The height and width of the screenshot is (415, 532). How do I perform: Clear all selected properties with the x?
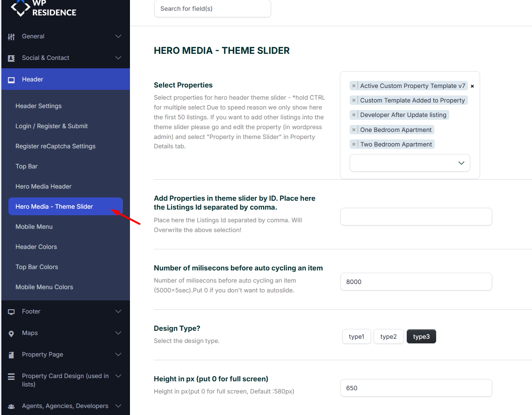[472, 86]
